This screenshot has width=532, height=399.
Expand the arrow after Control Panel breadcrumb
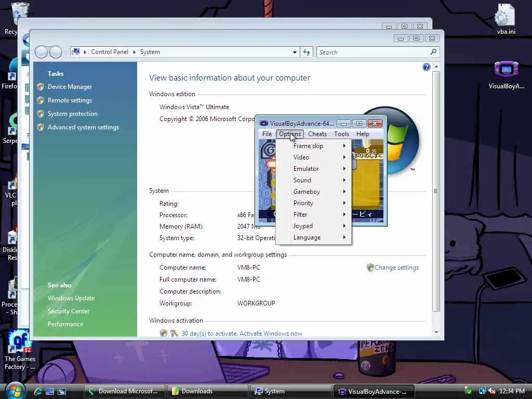pyautogui.click(x=135, y=52)
